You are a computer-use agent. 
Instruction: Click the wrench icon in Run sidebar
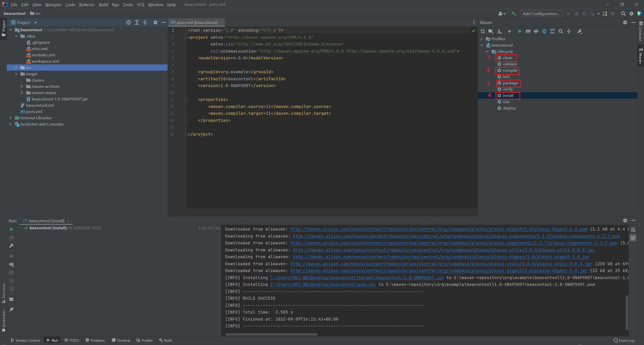coord(11,246)
